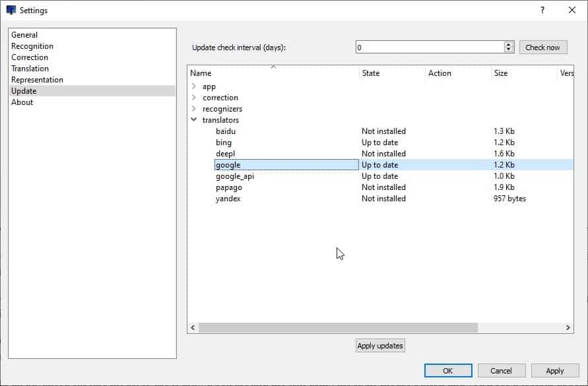Viewport: 588px width, 386px height.
Task: Select the deepl translator row
Action: [225, 154]
